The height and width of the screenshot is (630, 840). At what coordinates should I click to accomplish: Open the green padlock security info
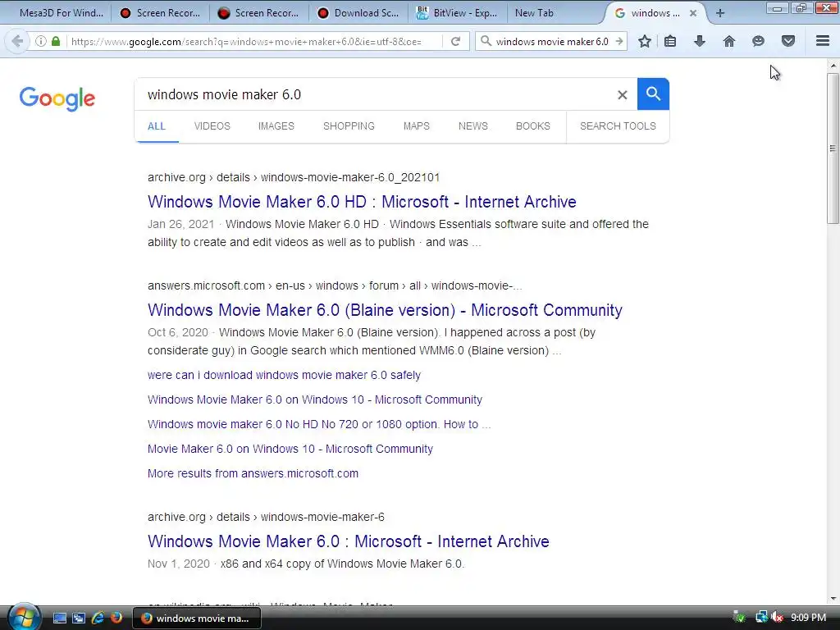[x=56, y=41]
